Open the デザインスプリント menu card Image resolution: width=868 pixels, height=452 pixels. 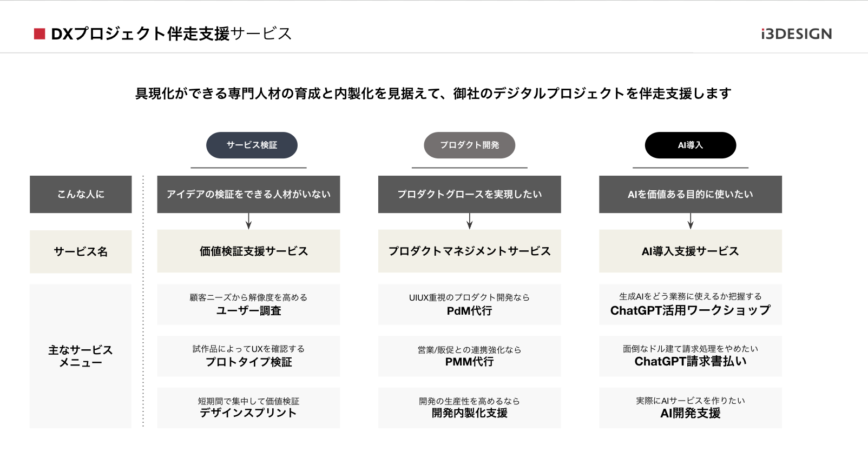248,408
